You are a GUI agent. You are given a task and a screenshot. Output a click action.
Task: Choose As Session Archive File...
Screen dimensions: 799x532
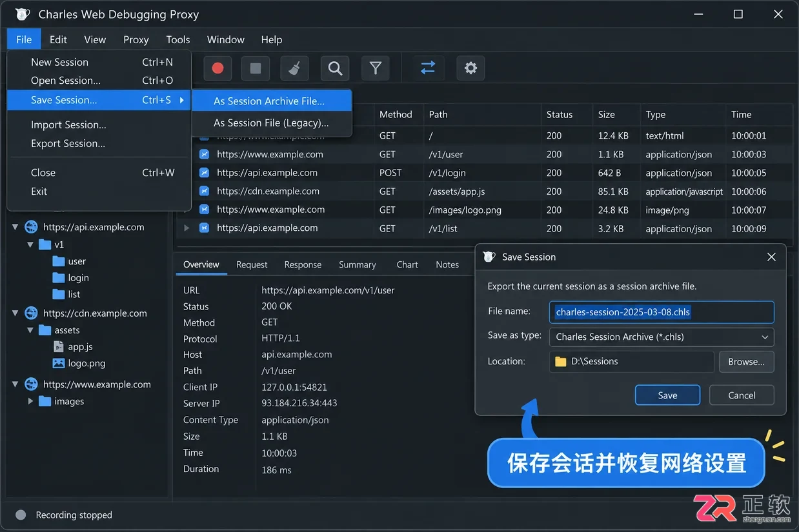[x=272, y=101]
